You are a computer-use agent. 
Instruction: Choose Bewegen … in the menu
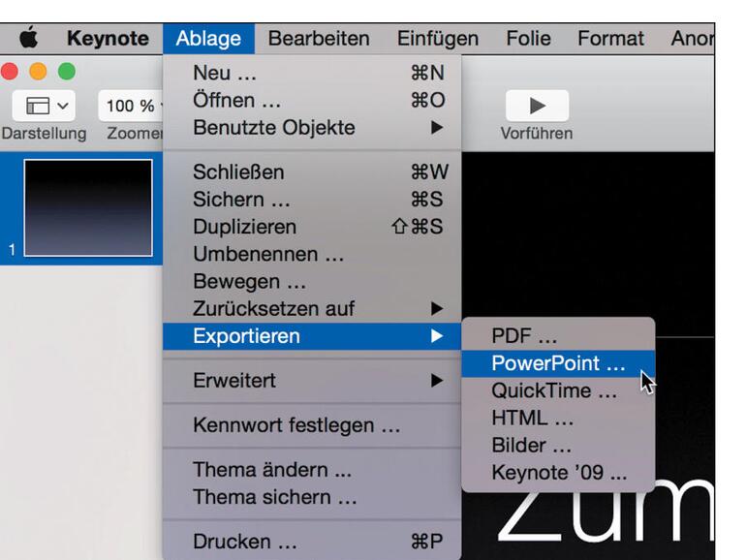tap(312, 281)
